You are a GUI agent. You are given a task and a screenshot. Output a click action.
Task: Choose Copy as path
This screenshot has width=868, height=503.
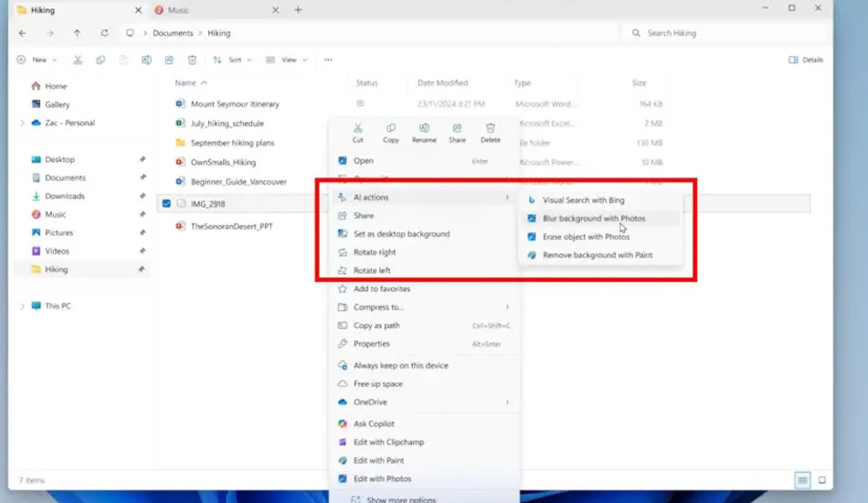pyautogui.click(x=424, y=326)
